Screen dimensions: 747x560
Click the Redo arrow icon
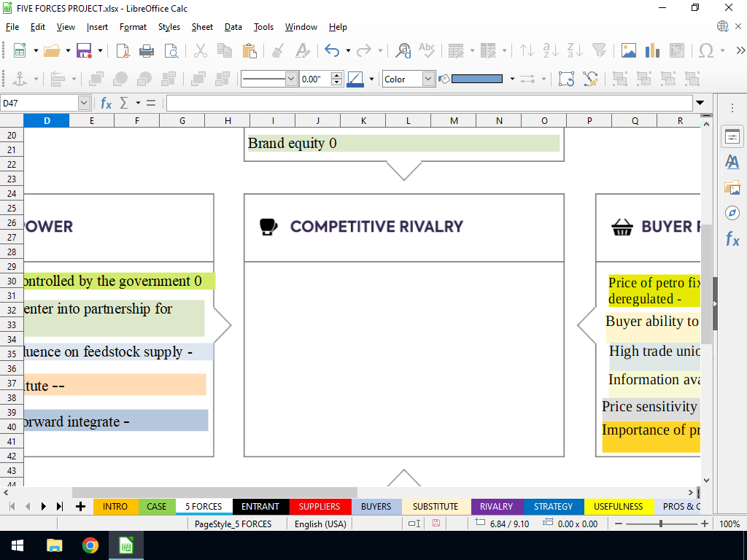pos(364,50)
